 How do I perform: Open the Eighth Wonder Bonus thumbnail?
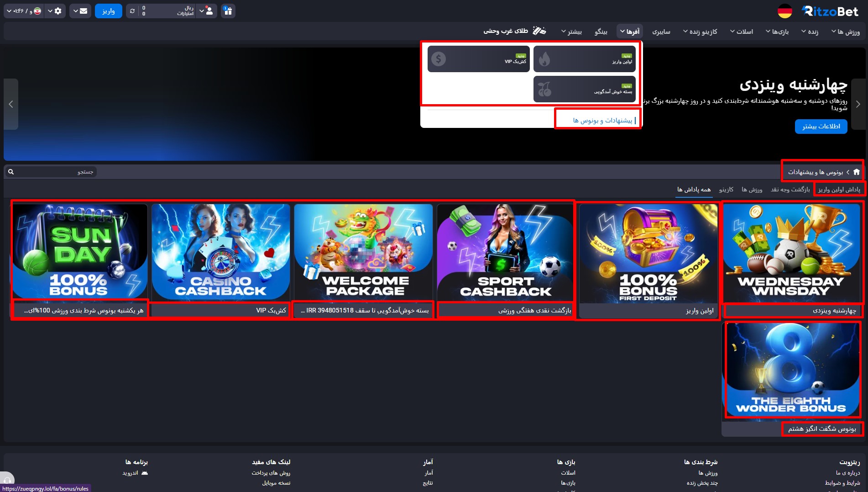792,371
